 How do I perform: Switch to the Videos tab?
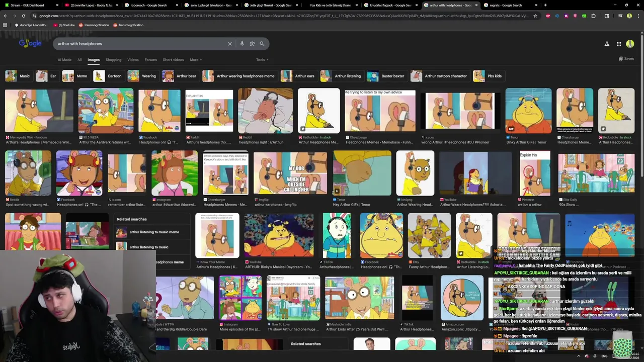[133, 60]
